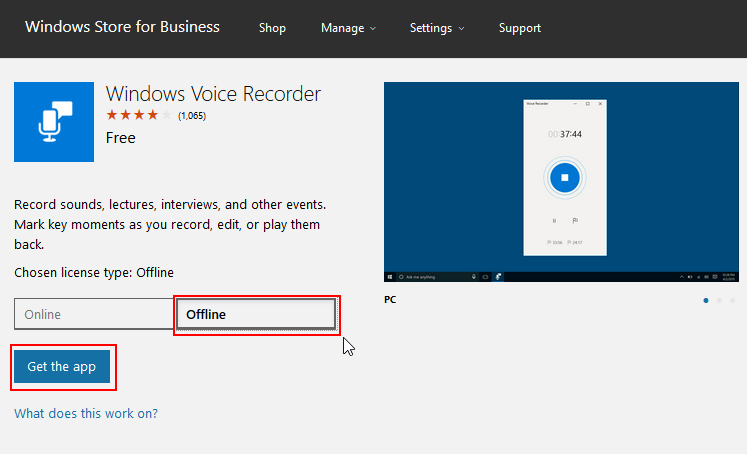This screenshot has width=747, height=454.
Task: Click the PC label under screenshot
Action: tap(390, 300)
